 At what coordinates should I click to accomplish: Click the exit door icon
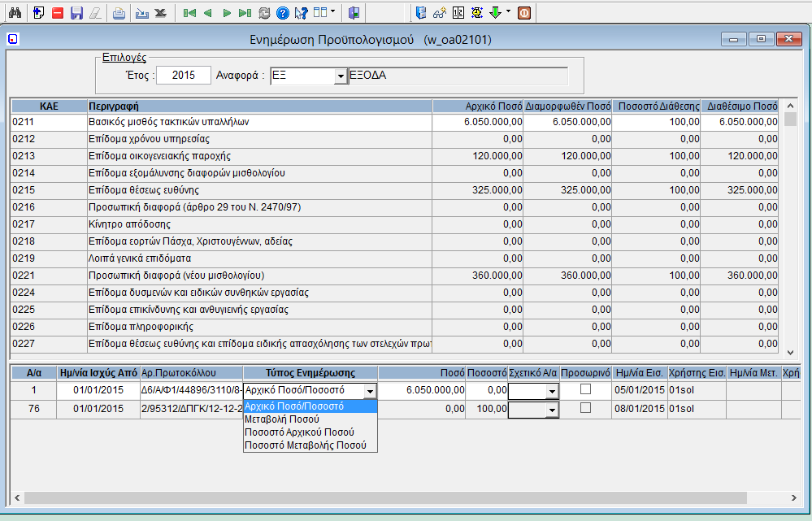pyautogui.click(x=354, y=13)
